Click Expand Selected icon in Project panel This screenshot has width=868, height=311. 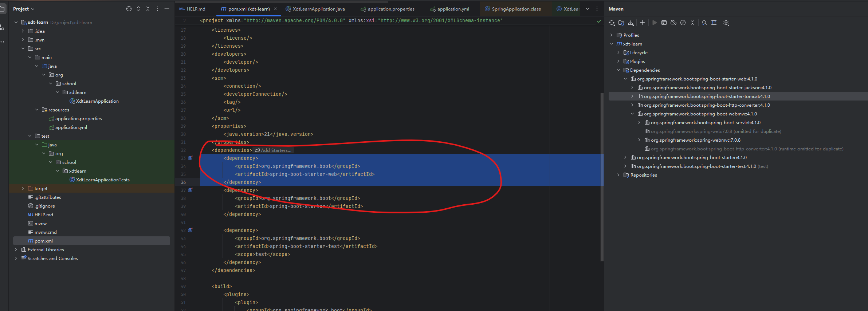click(x=138, y=9)
